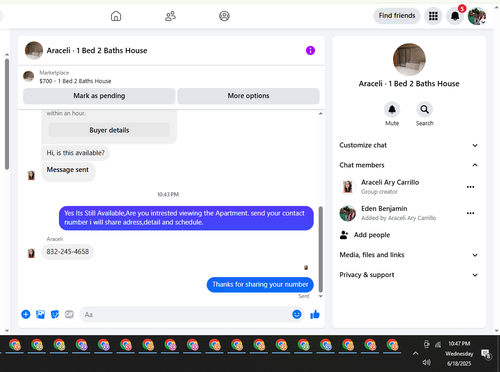The height and width of the screenshot is (372, 500).
Task: Send a thumbs up like
Action: click(x=315, y=314)
